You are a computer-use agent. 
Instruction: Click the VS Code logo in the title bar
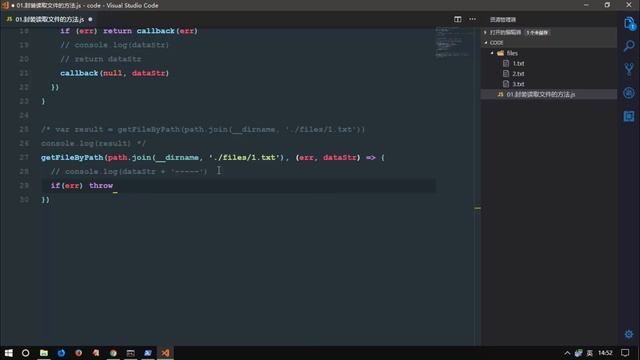(5, 5)
